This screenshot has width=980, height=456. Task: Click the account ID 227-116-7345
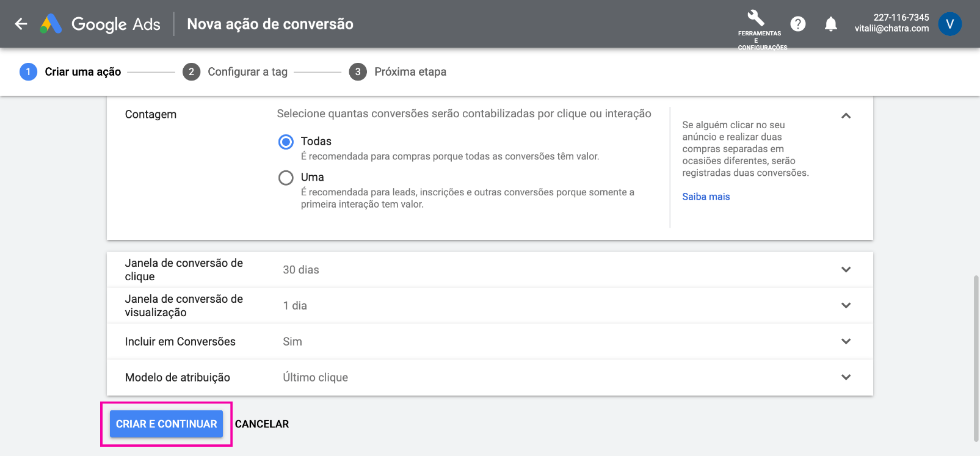click(x=901, y=18)
